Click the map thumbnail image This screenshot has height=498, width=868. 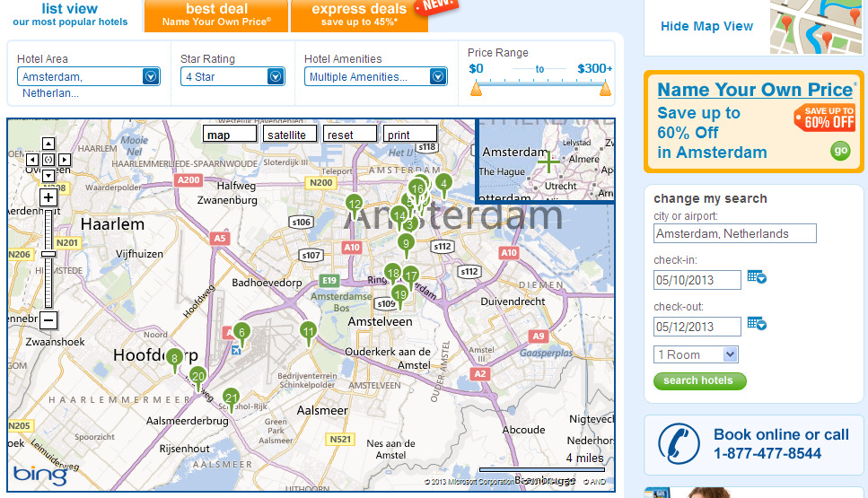click(x=816, y=27)
